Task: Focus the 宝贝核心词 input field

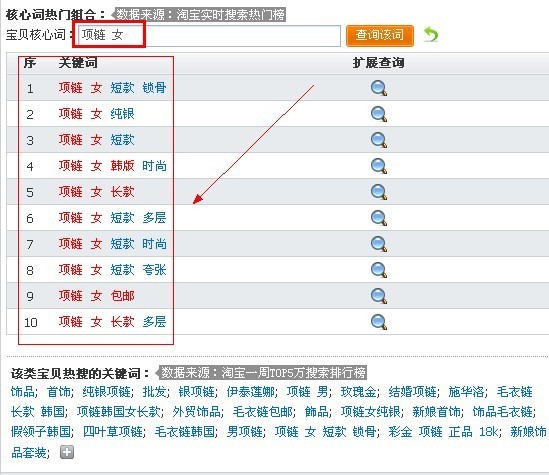Action: (209, 35)
